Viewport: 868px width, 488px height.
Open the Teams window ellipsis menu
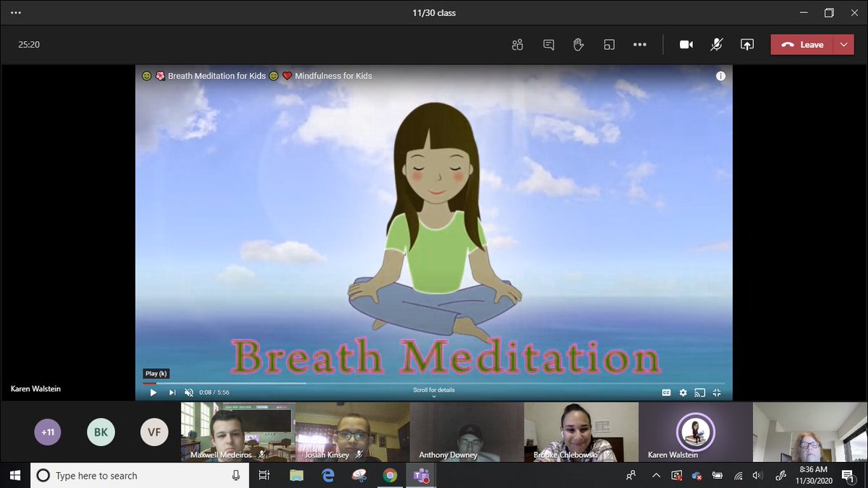point(16,13)
